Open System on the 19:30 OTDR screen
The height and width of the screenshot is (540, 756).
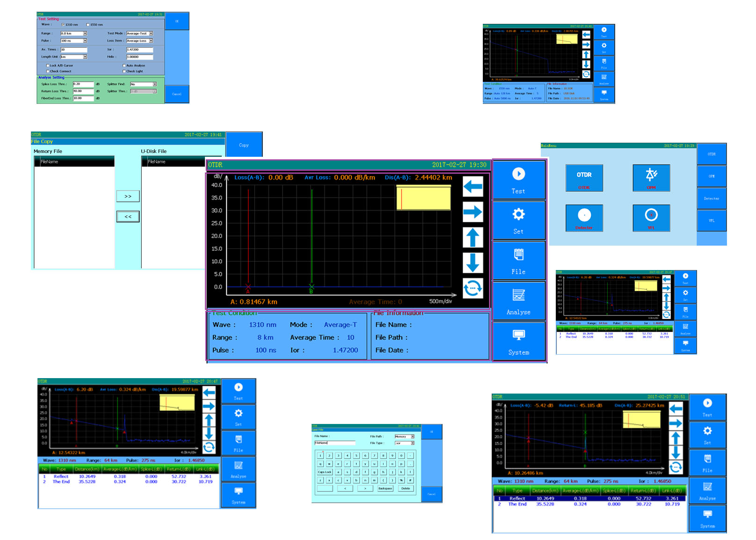(x=519, y=341)
